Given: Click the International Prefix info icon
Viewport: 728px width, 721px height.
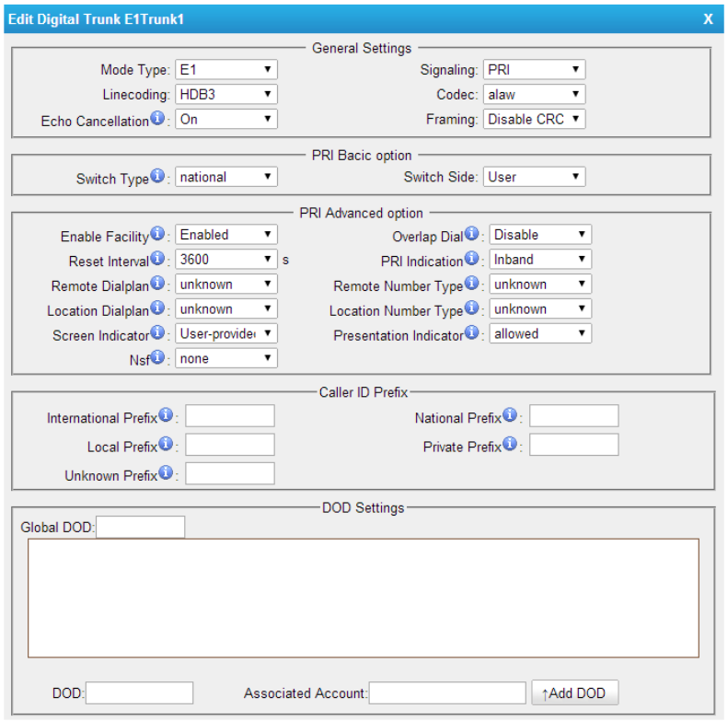Looking at the screenshot, I should tap(167, 416).
